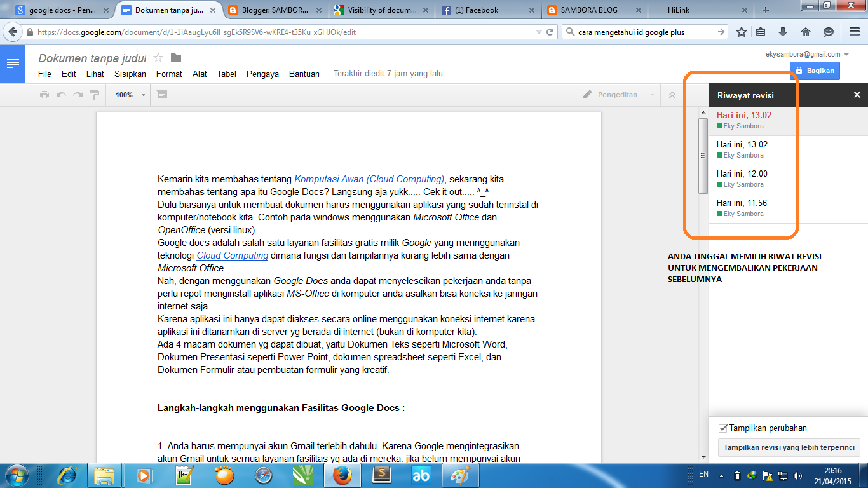Click the Firefox home icon
Image resolution: width=868 pixels, height=488 pixels.
(805, 32)
